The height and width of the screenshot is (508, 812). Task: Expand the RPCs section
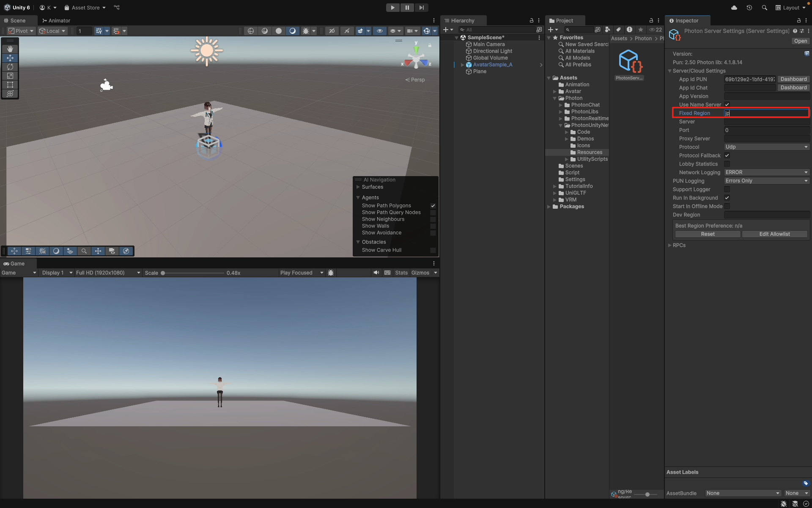(669, 245)
